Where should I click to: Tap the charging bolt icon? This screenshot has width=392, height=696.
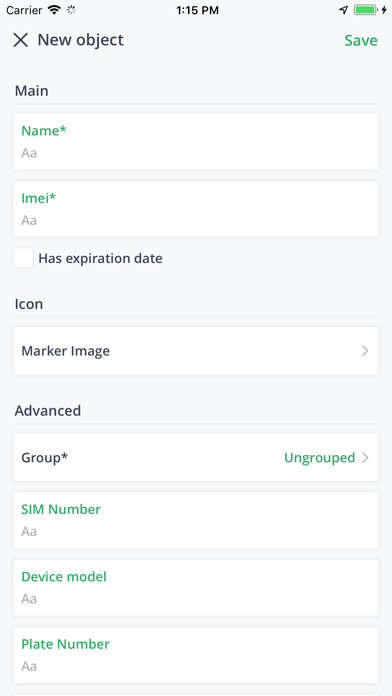(384, 10)
